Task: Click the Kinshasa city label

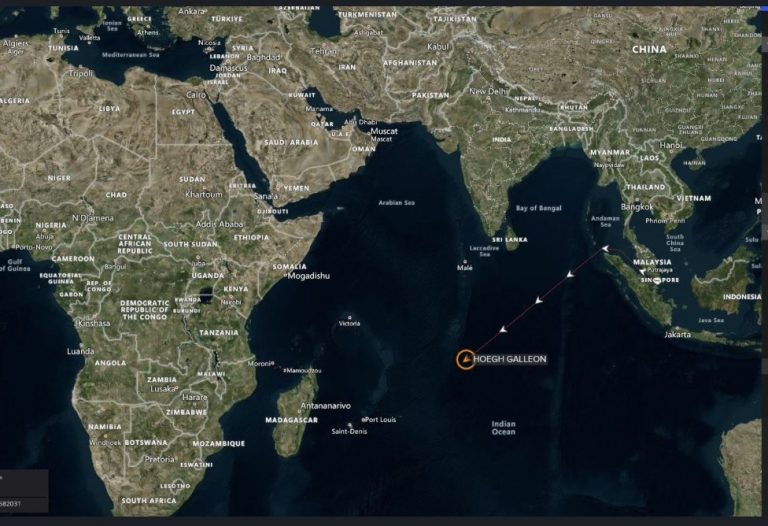Action: tap(94, 323)
